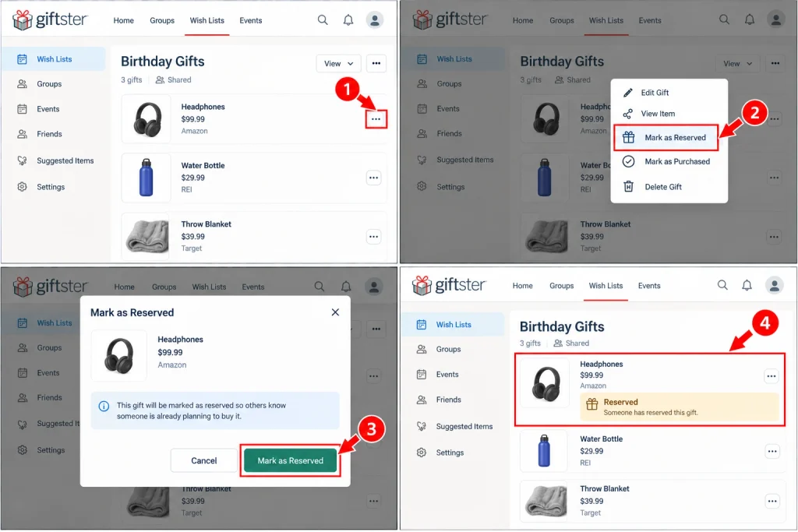Open Wish Lists sidebar item in step 1 screenshot
Viewport: 798px width, 532px height.
[x=54, y=59]
